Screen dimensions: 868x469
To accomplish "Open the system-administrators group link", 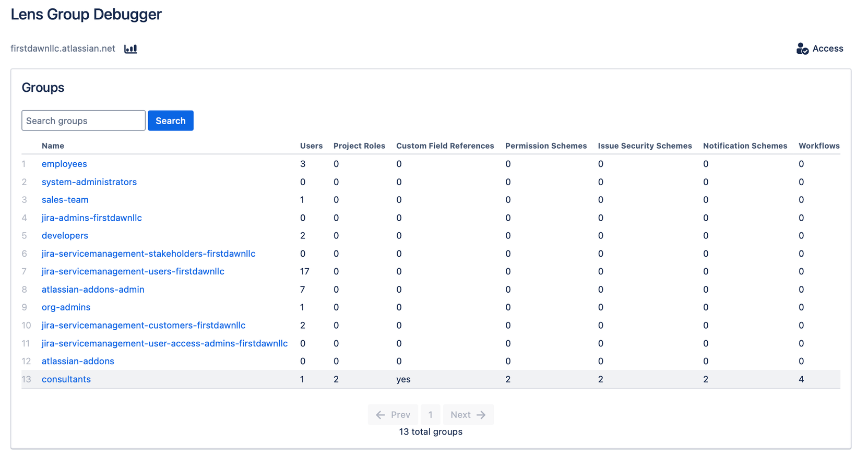I will [x=89, y=182].
